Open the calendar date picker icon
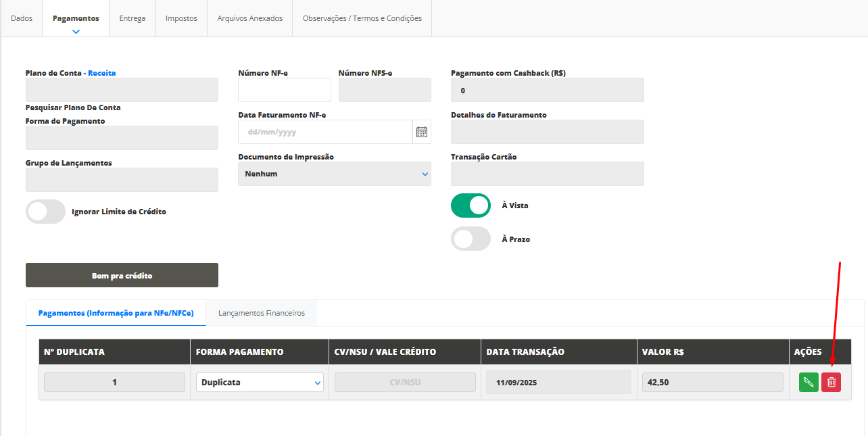The height and width of the screenshot is (436, 868). (422, 132)
